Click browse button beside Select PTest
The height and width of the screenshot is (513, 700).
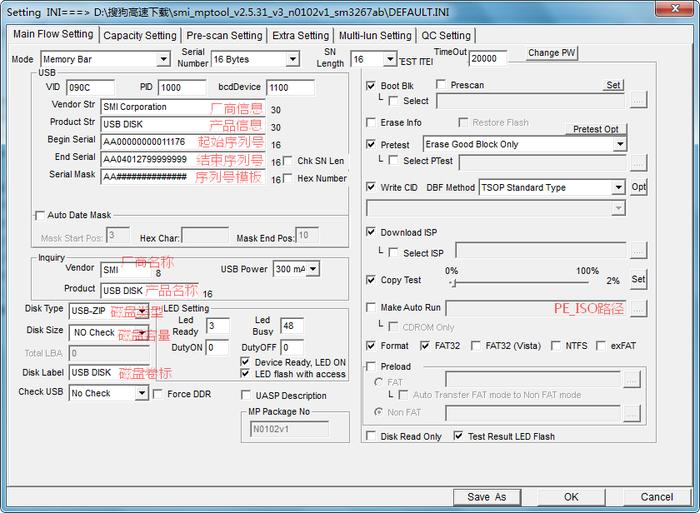(x=638, y=163)
